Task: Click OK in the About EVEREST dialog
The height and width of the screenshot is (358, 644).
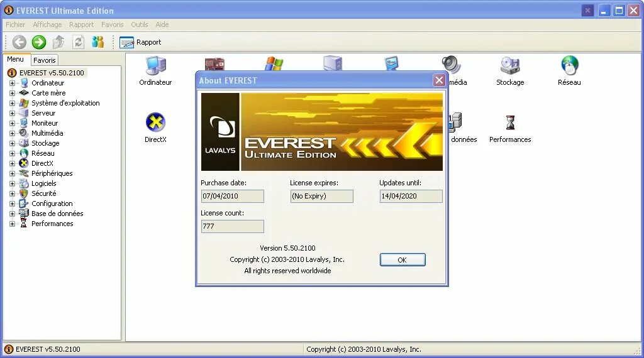Action: click(402, 259)
